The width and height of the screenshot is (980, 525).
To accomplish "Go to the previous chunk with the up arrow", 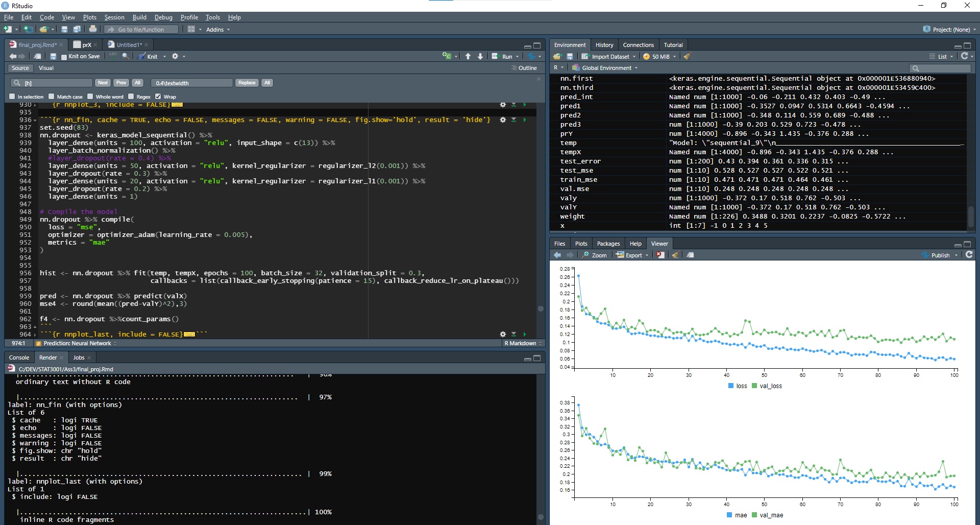I will [468, 57].
